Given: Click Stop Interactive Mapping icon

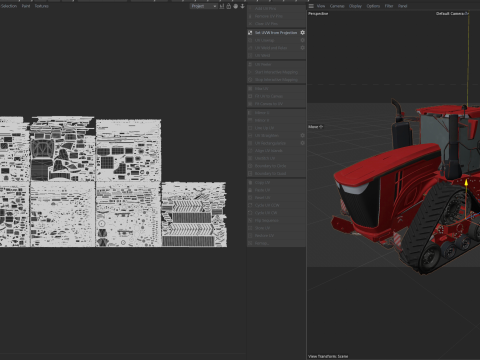Looking at the screenshot, I should [250, 80].
